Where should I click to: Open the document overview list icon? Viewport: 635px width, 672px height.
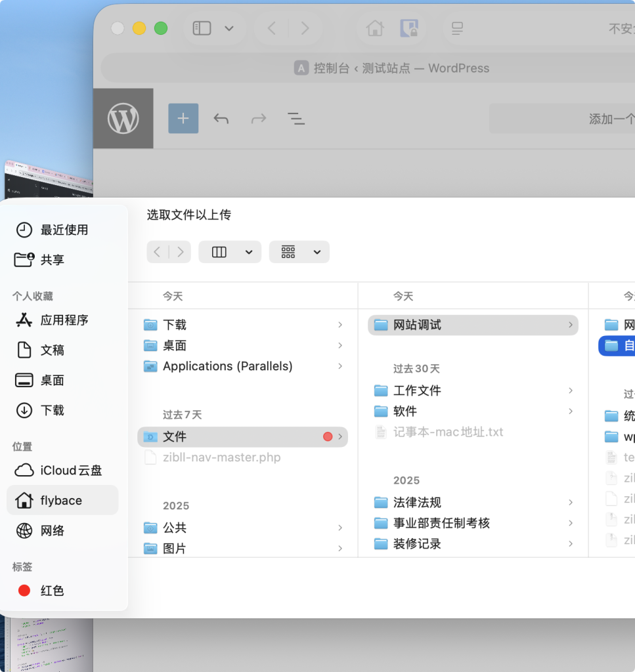(296, 119)
